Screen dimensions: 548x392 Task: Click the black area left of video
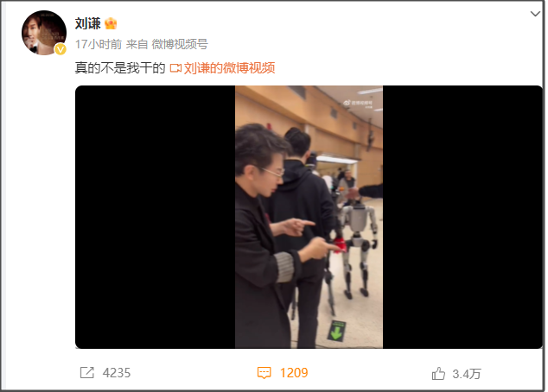coord(156,217)
